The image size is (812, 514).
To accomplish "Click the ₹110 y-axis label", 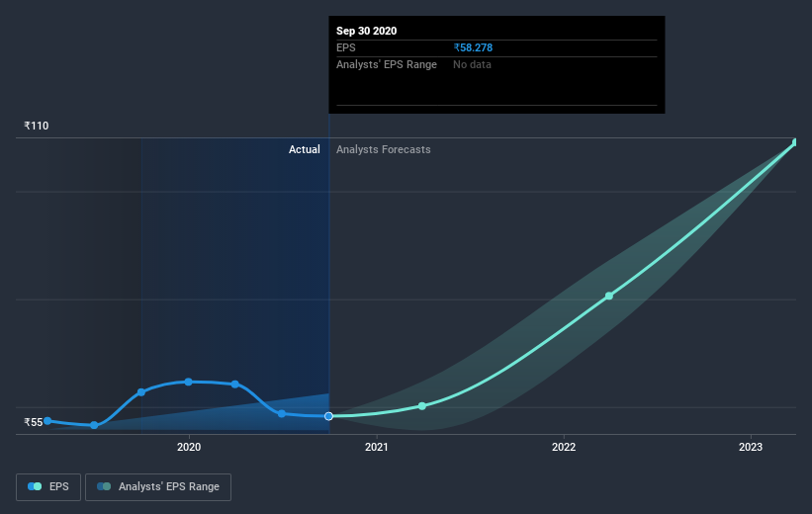I will (37, 126).
